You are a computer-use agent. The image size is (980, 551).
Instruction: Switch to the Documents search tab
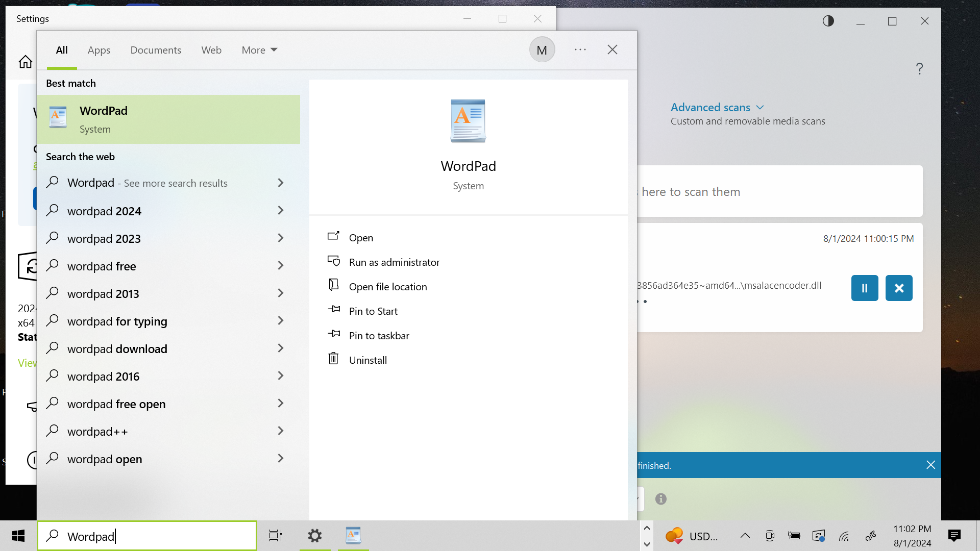tap(156, 50)
